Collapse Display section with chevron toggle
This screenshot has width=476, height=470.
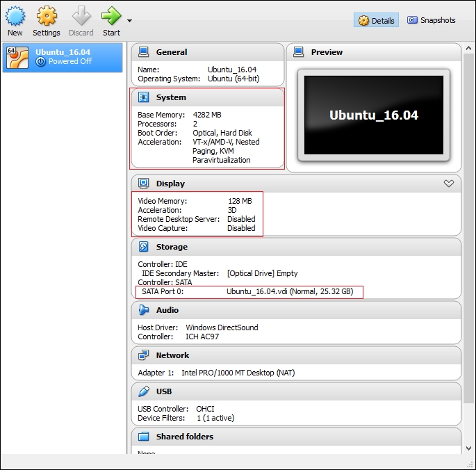449,183
